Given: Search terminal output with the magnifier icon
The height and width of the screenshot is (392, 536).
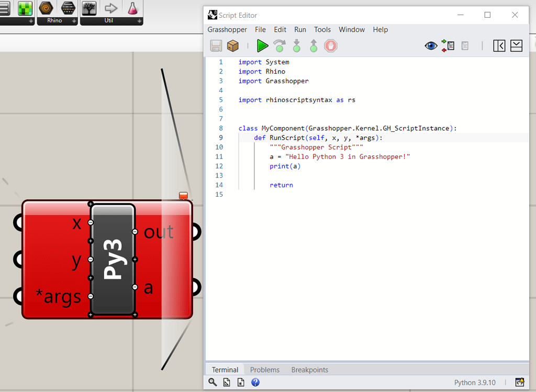Looking at the screenshot, I should (x=213, y=382).
